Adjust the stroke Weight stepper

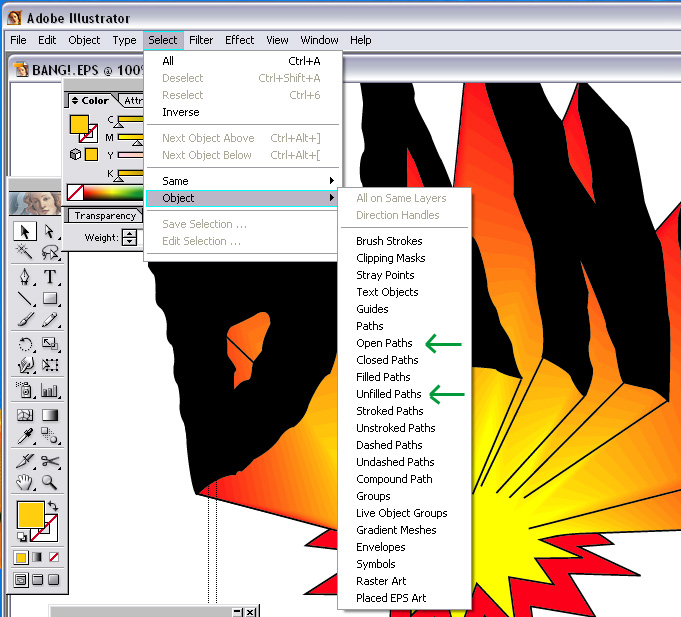tap(129, 238)
